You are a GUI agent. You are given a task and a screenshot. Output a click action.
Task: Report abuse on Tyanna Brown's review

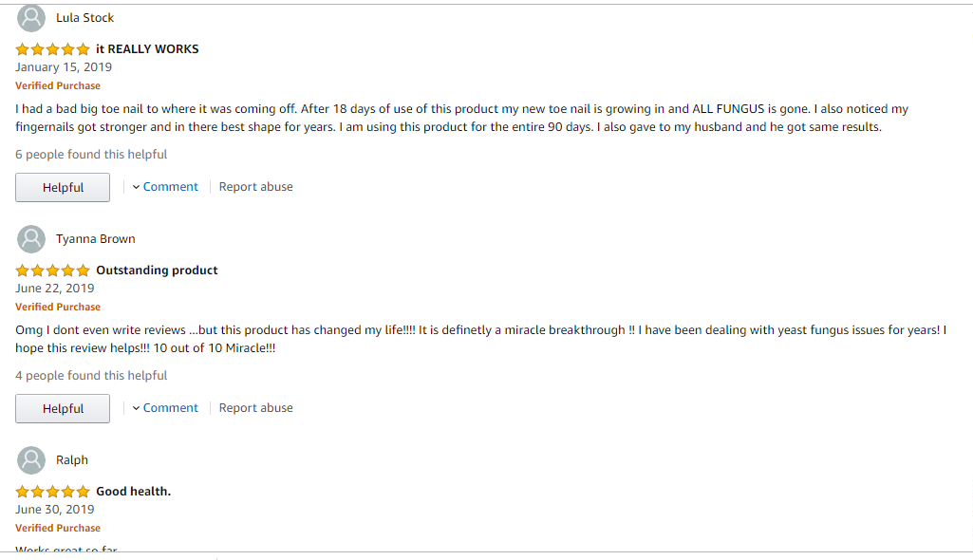[255, 408]
